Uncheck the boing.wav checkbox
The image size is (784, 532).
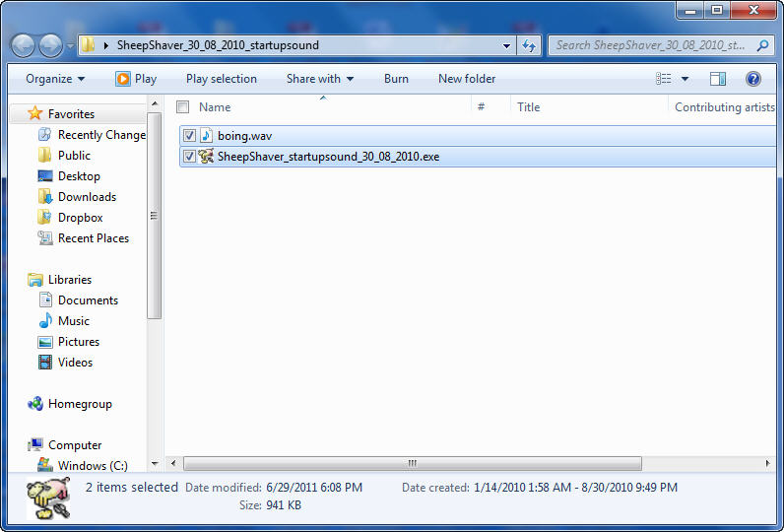coord(189,136)
